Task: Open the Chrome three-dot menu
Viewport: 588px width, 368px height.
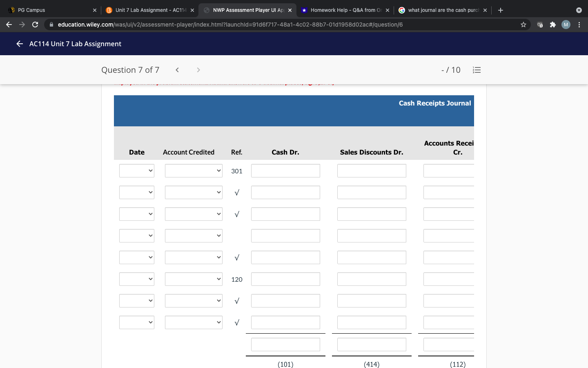Action: click(x=579, y=25)
